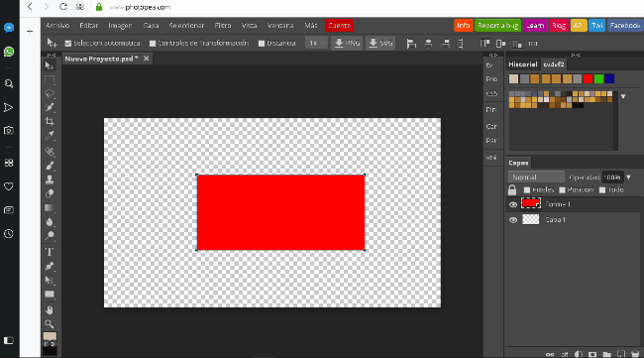Viewport: 644px width, 358px height.
Task: Reload the page in browser
Action: pos(62,7)
